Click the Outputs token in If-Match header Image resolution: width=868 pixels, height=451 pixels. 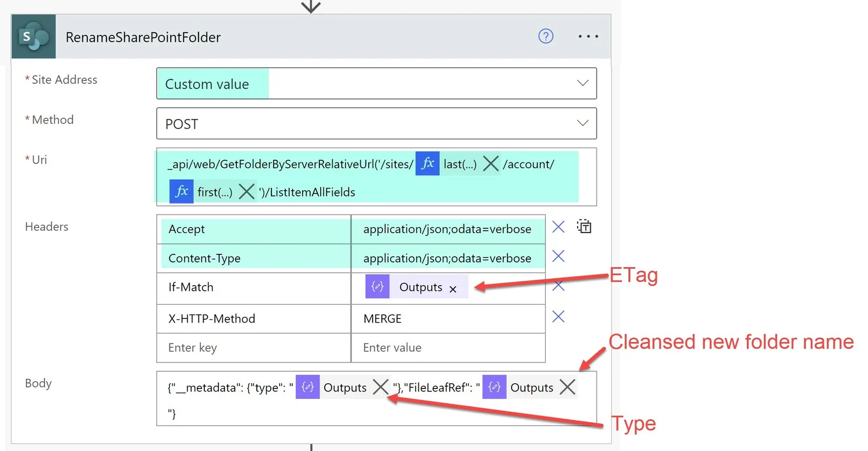tap(421, 287)
